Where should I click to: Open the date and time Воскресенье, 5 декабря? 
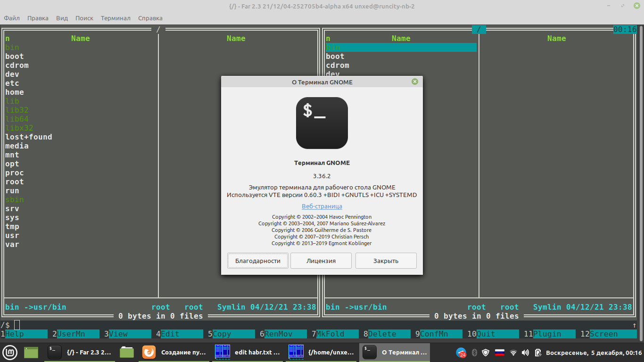click(x=594, y=353)
